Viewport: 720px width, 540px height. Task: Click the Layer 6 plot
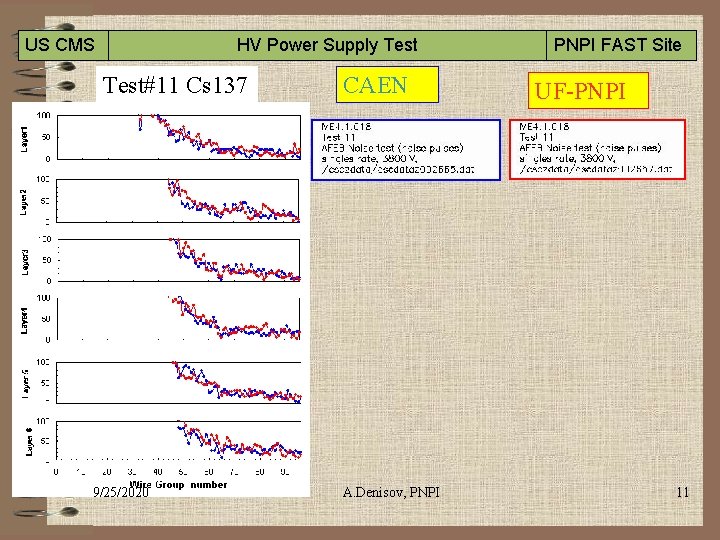click(179, 440)
